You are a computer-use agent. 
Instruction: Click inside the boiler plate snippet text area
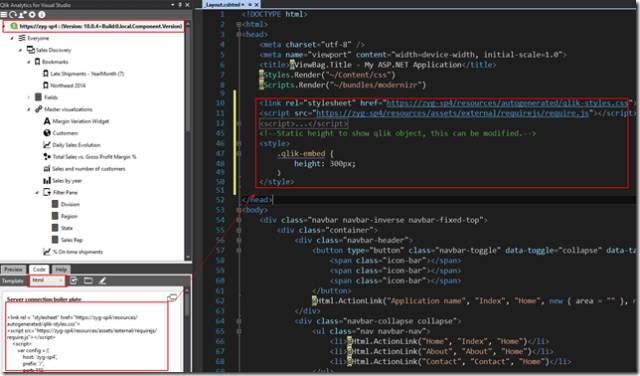tap(87, 337)
